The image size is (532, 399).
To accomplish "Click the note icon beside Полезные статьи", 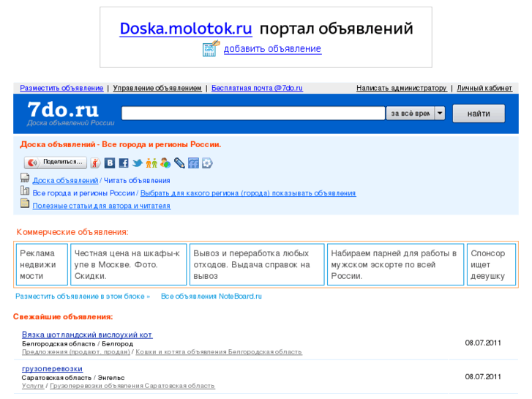I will 25,203.
